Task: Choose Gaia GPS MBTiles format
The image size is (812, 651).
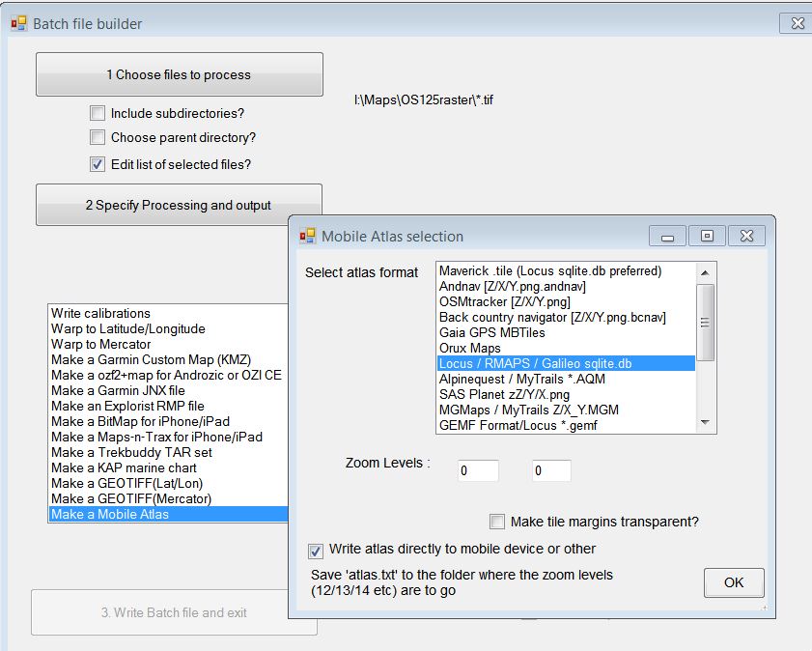Action: pyautogui.click(x=491, y=332)
